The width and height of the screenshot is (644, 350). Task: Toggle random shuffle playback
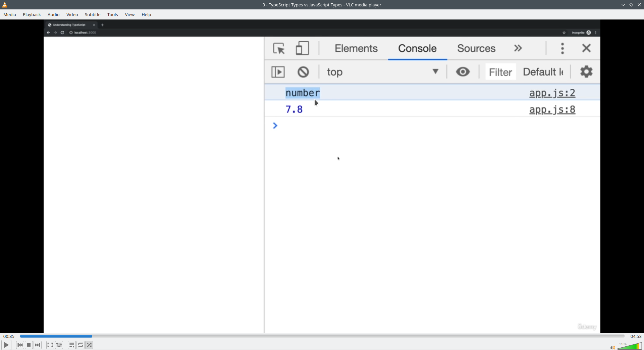90,345
